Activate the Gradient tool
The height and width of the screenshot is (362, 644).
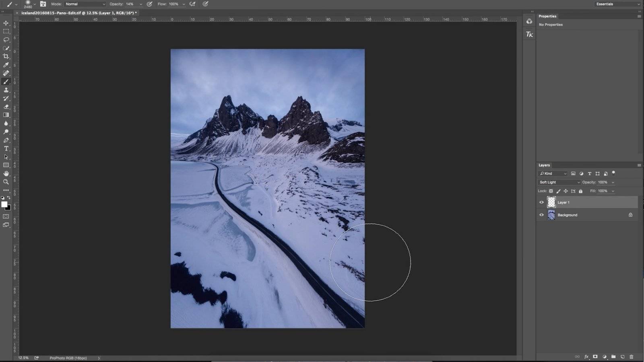(6, 115)
